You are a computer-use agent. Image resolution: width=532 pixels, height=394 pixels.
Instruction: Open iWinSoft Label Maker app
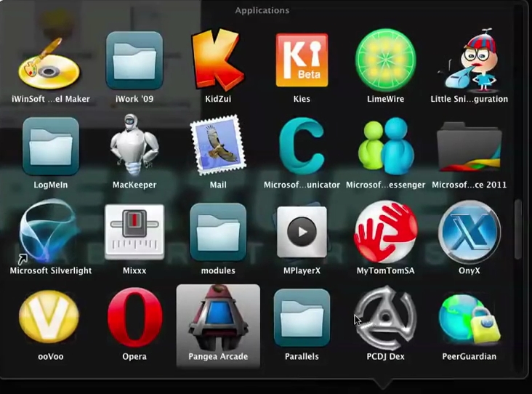50,63
